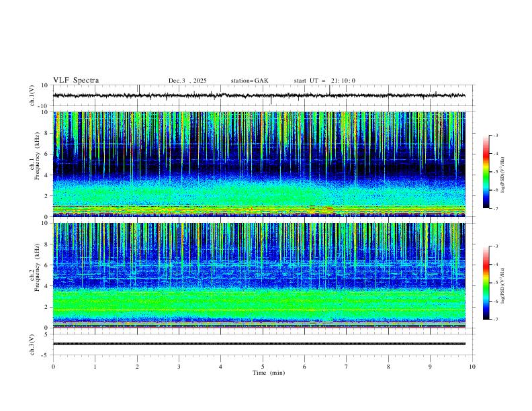Click the "-3" tick on ch.2 colorbar
532x411 pixels.
(x=496, y=246)
